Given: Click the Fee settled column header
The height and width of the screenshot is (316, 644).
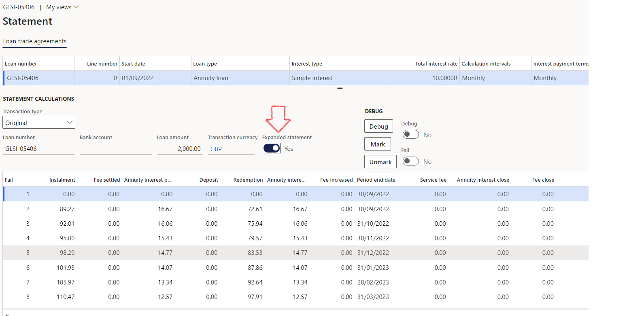Looking at the screenshot, I should tap(107, 180).
